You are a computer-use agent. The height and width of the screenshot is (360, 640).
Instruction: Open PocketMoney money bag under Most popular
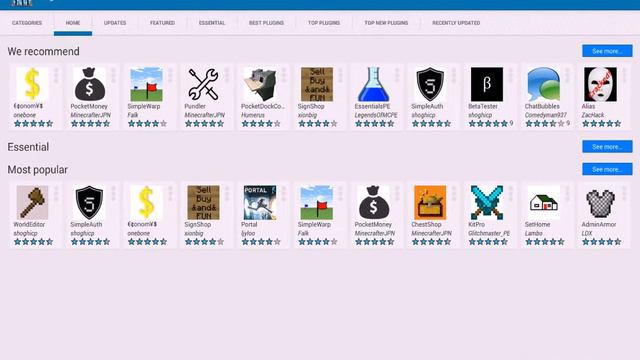(x=373, y=202)
